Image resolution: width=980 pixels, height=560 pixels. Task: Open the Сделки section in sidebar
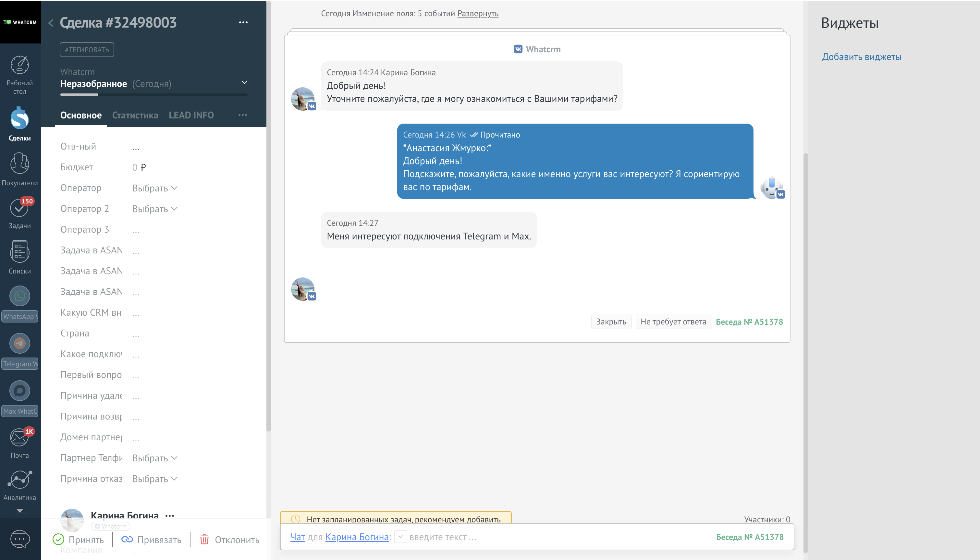(19, 124)
